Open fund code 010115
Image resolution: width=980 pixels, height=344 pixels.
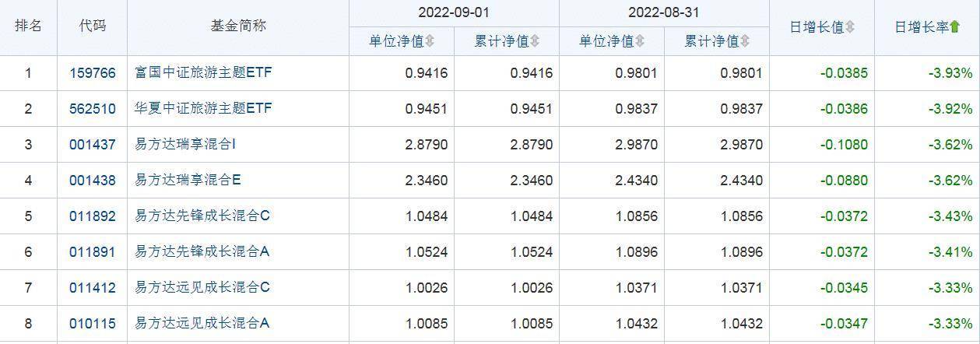(x=92, y=322)
